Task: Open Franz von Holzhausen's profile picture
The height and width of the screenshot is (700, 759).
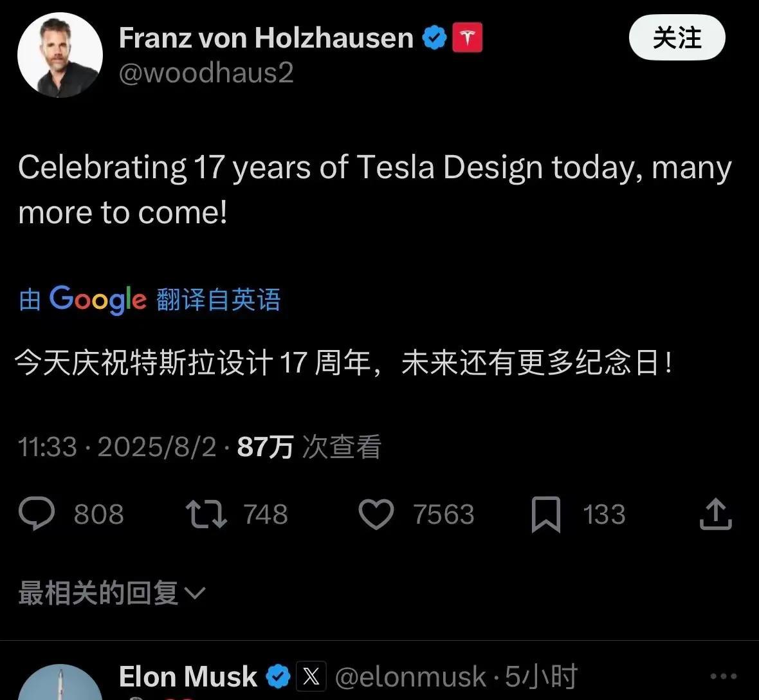Action: click(x=60, y=55)
